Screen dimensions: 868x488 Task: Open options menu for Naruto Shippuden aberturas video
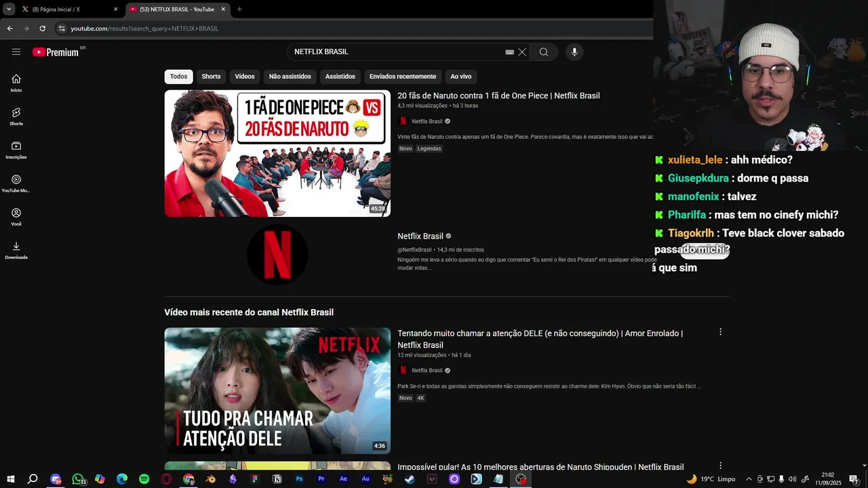(720, 466)
